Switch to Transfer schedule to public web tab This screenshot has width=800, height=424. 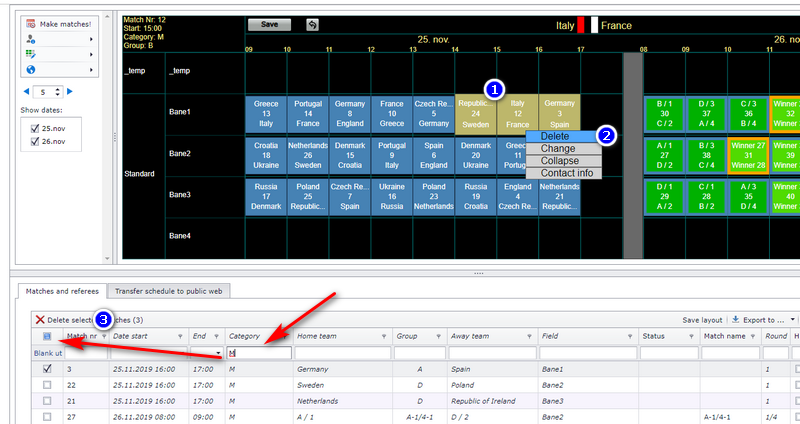(168, 291)
